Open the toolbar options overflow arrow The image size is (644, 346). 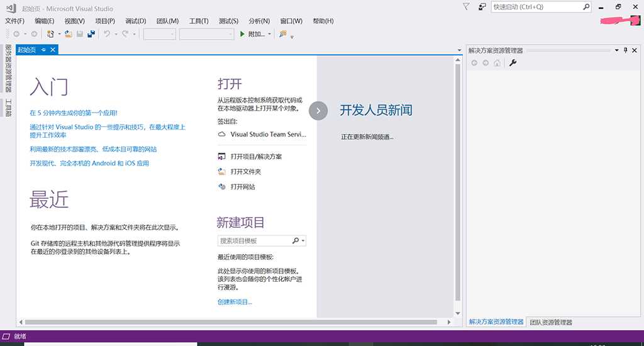pyautogui.click(x=292, y=37)
